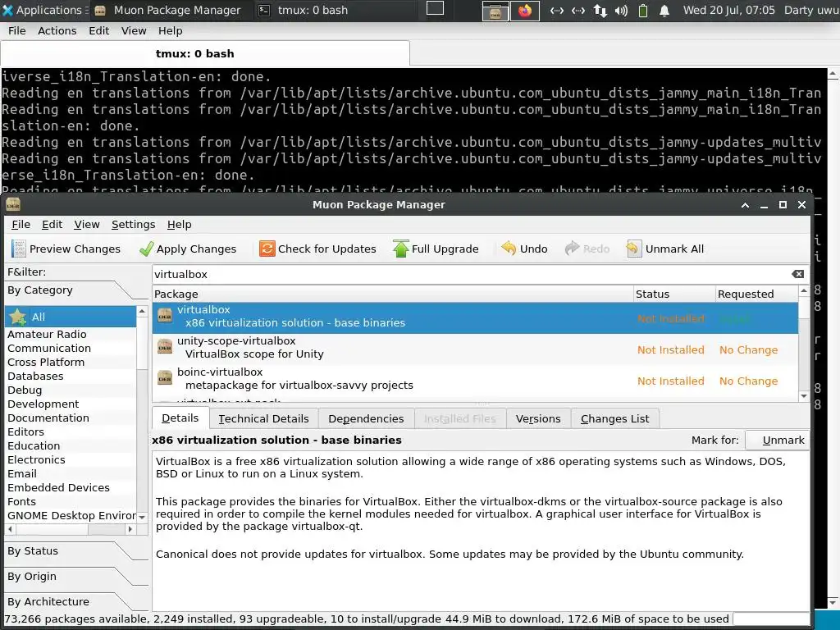840x630 pixels.
Task: Click the boinc-virtualbox package icon
Action: pos(164,378)
